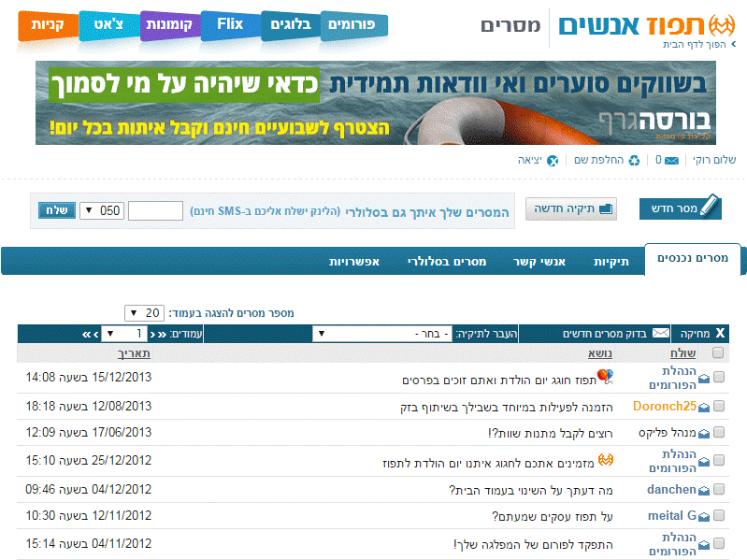Check the 25/12/2012 message checkbox

click(719, 460)
